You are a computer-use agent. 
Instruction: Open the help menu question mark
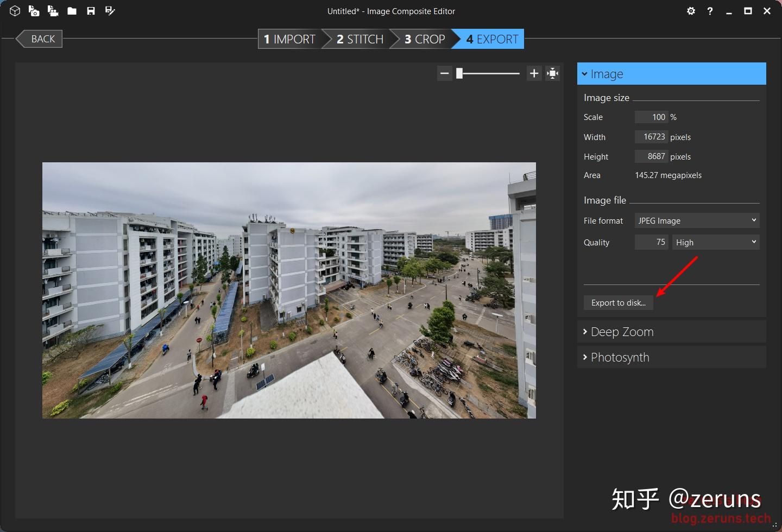coord(710,11)
